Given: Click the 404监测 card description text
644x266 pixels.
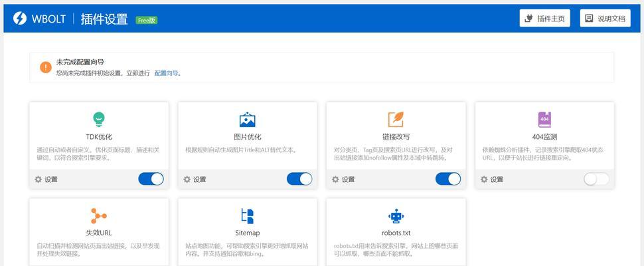Looking at the screenshot, I should (542, 154).
